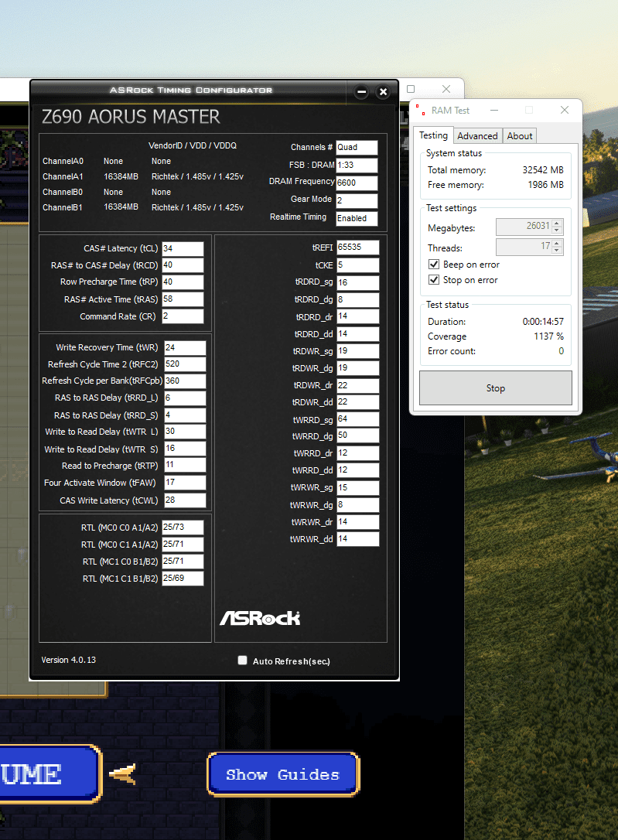Image resolution: width=618 pixels, height=840 pixels.
Task: Click the partially visible RESUME game button
Action: (x=50, y=774)
